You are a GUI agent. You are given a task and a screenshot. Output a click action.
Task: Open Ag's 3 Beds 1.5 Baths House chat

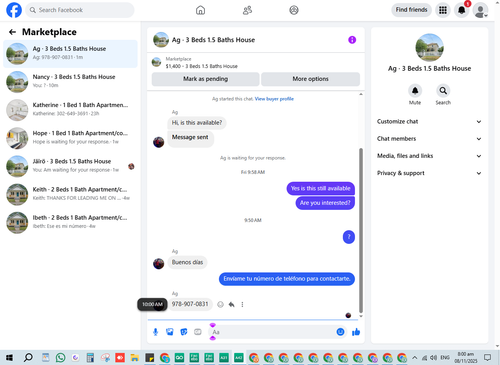[70, 54]
